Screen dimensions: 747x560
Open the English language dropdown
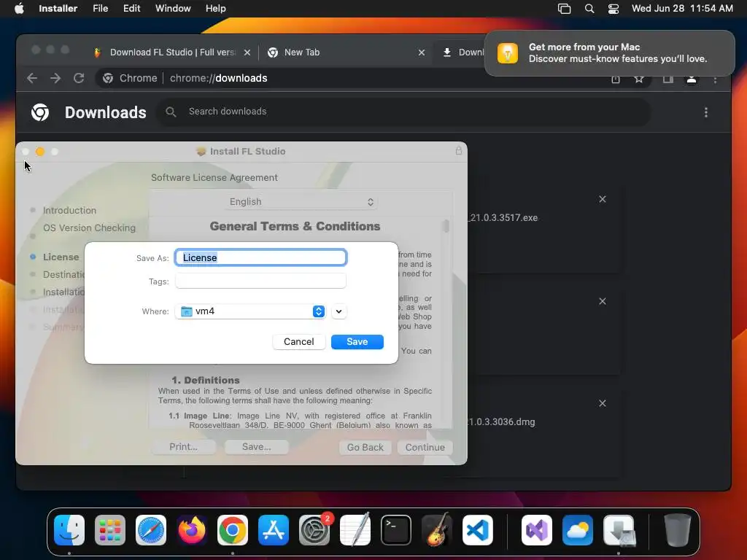coord(301,202)
